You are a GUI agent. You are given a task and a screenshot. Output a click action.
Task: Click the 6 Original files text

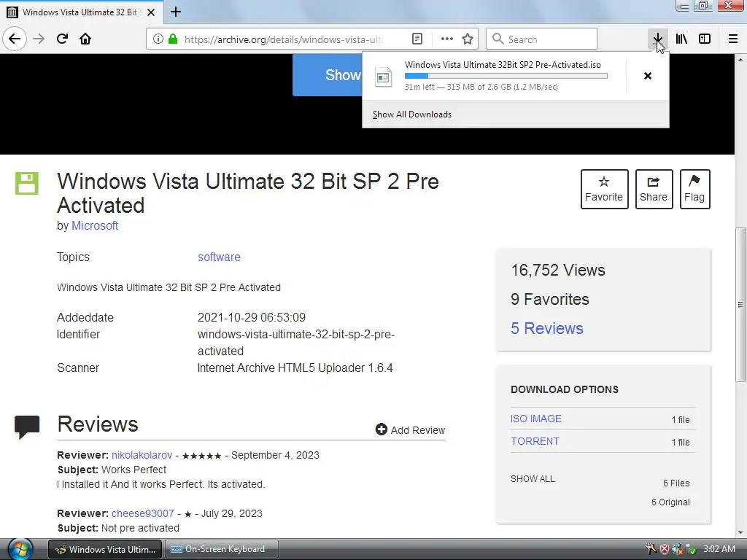tap(670, 502)
